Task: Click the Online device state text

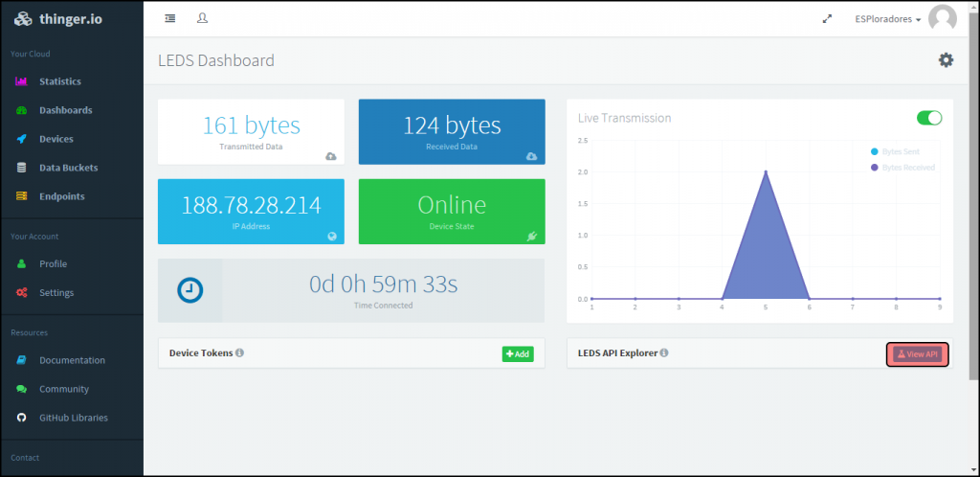Action: click(x=452, y=205)
